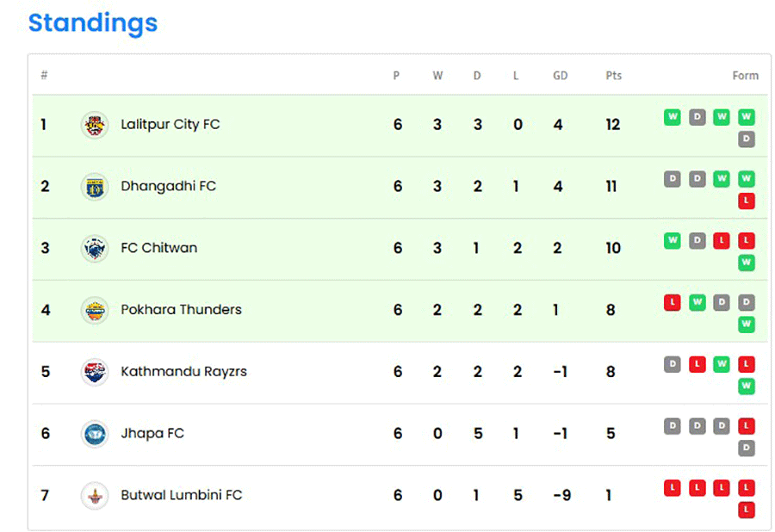
Task: Click first green W badge in Lalitpur row
Action: click(x=673, y=117)
